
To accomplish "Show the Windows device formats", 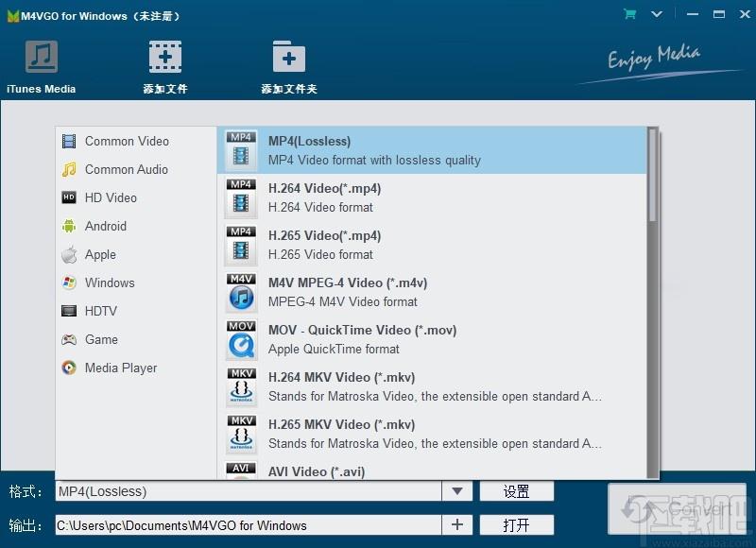I will tap(110, 283).
